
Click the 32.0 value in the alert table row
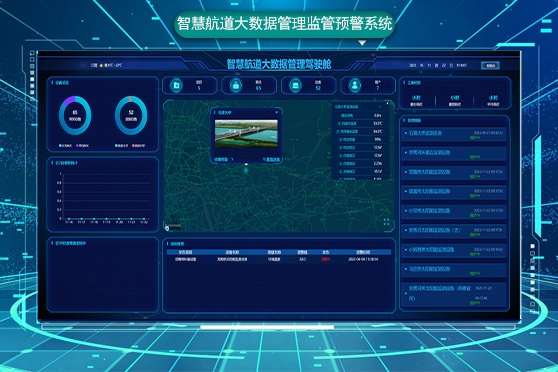click(302, 259)
